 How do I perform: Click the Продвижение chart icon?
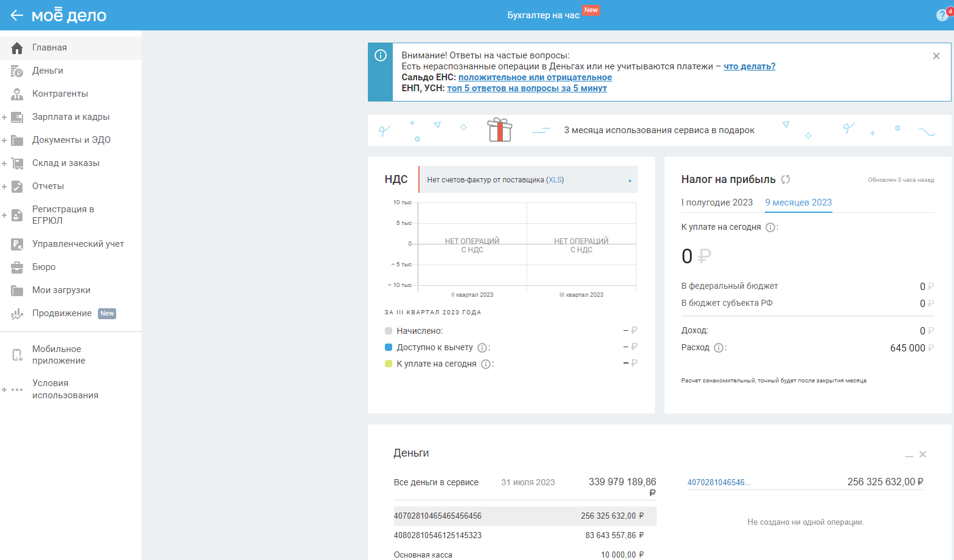pyautogui.click(x=17, y=314)
